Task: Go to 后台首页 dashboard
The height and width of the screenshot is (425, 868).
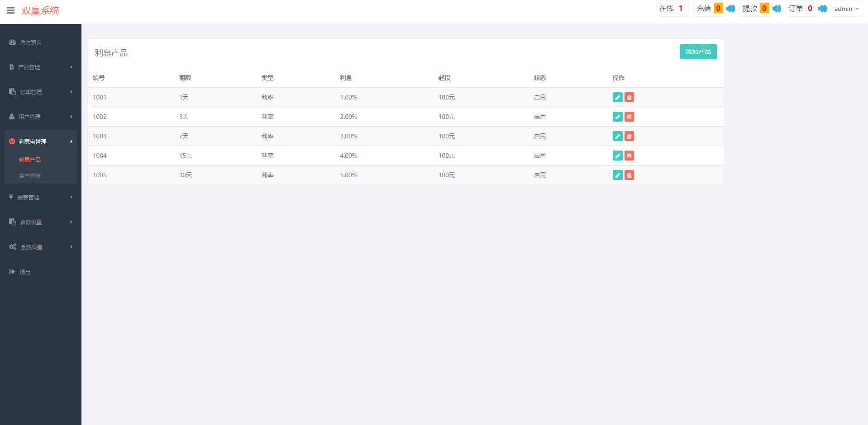Action: click(31, 42)
